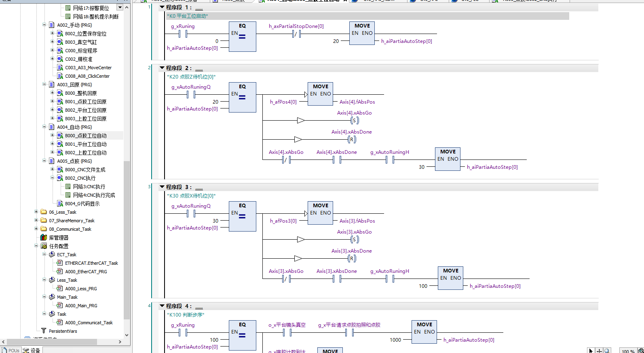Expand the 06_Less_Task folder node
Screen dimensions: 644x353
coord(36,212)
